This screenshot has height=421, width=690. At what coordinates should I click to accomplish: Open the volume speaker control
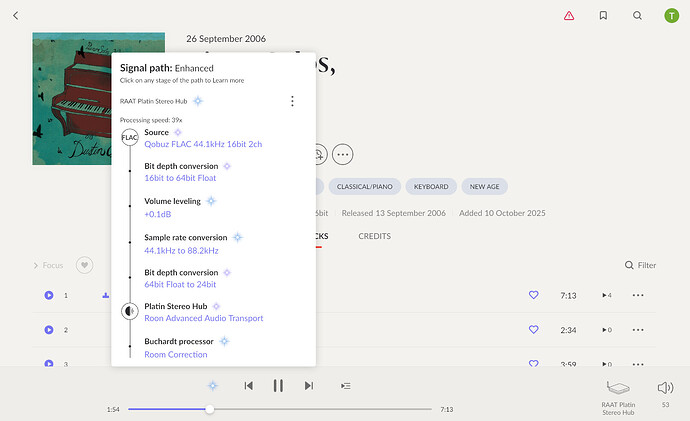click(x=665, y=387)
